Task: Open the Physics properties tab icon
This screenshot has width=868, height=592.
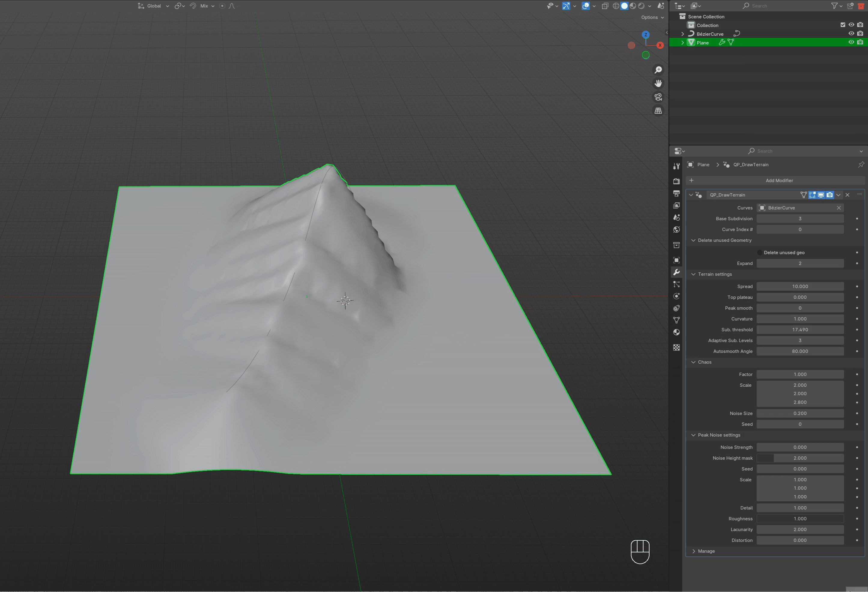Action: click(x=676, y=296)
